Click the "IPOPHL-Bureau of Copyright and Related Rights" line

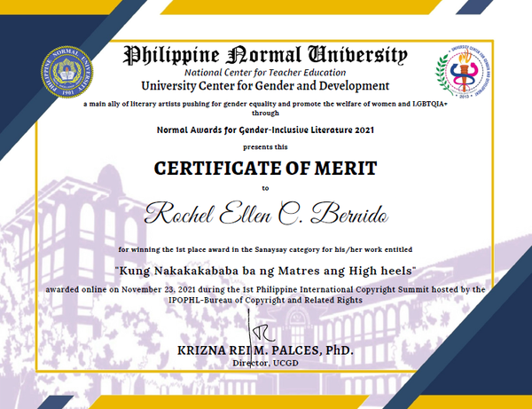click(265, 301)
